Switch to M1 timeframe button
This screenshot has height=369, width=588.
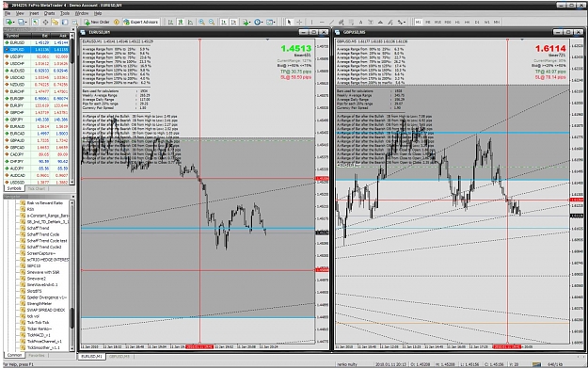point(418,23)
